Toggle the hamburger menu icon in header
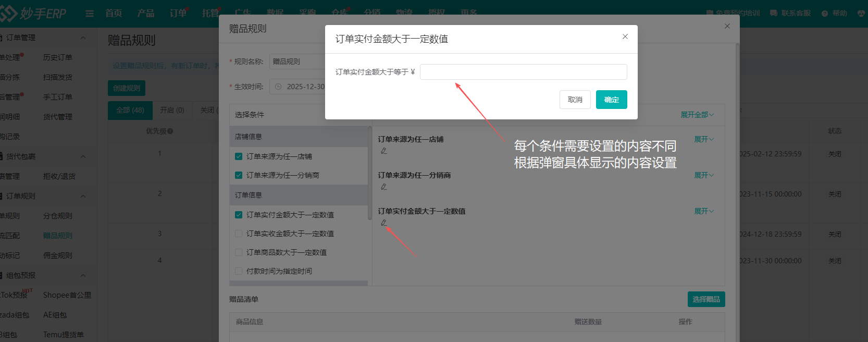868x342 pixels. [90, 14]
